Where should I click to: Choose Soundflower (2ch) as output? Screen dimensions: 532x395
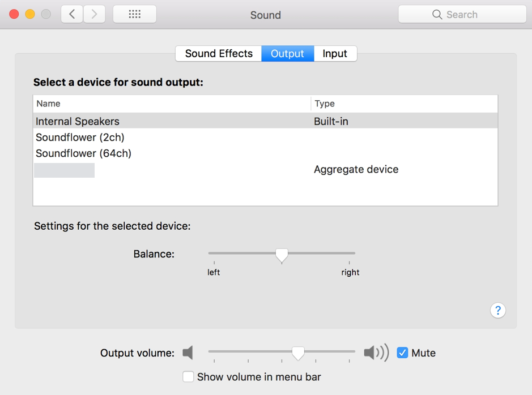(80, 137)
